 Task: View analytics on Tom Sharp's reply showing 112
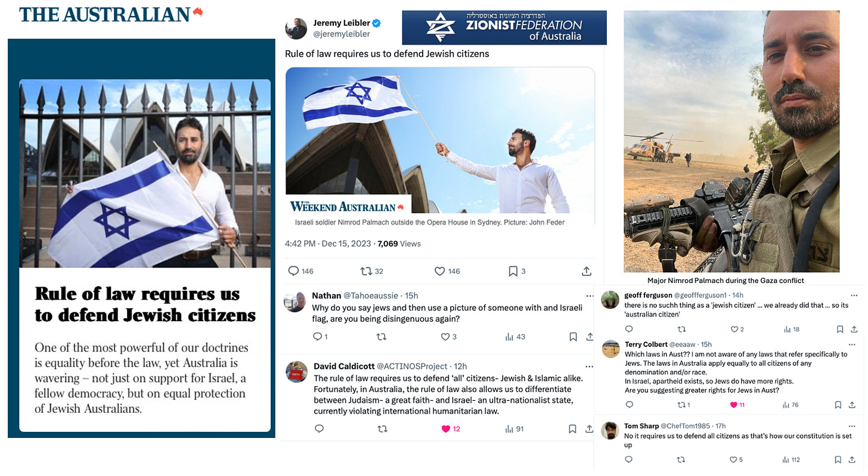[x=787, y=460]
